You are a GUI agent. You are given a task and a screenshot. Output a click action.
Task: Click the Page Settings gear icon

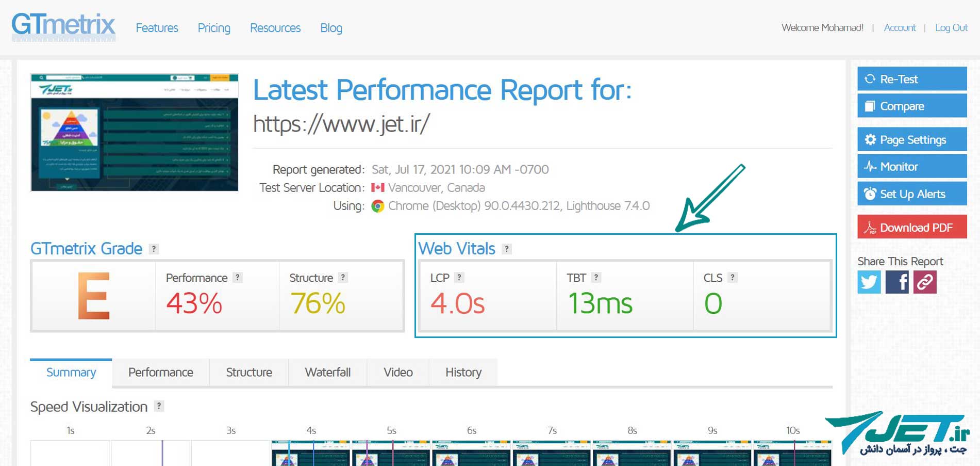coord(870,139)
